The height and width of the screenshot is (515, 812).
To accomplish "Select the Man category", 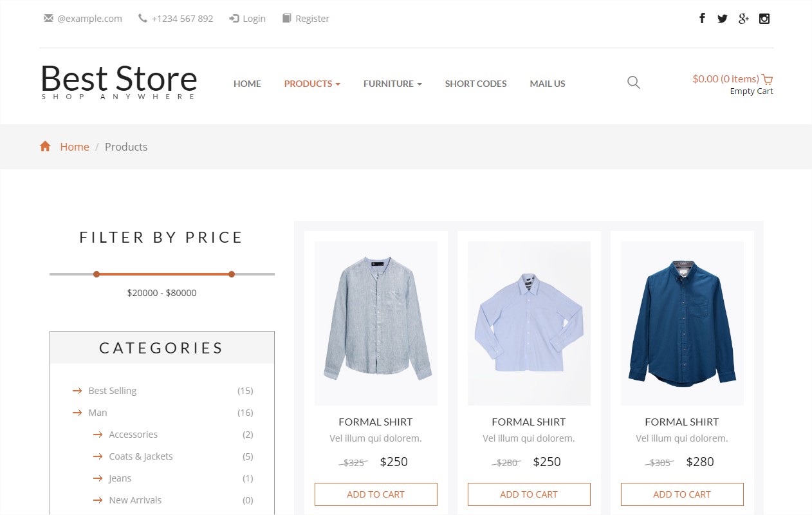I will 98,413.
